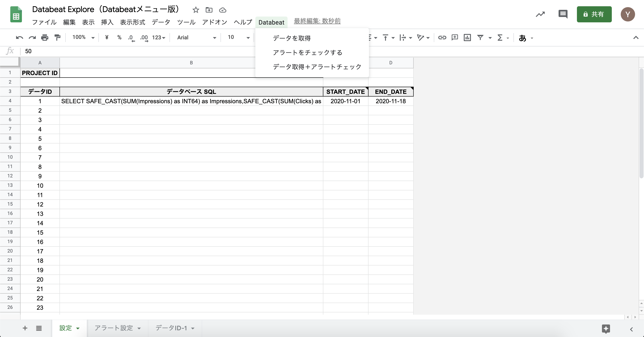Open the font size 10 dropdown
This screenshot has width=644, height=337.
[x=239, y=38]
